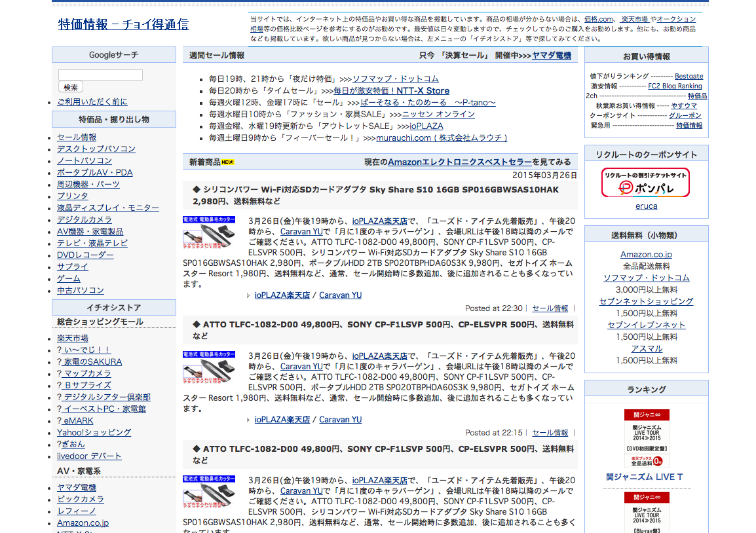Open Bestgate price-drop ranking link
Screen dimensions: 756x533
[689, 76]
